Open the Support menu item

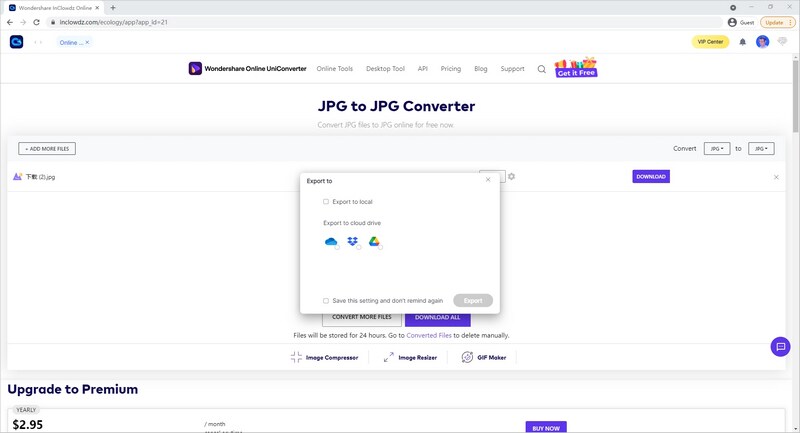pos(512,68)
